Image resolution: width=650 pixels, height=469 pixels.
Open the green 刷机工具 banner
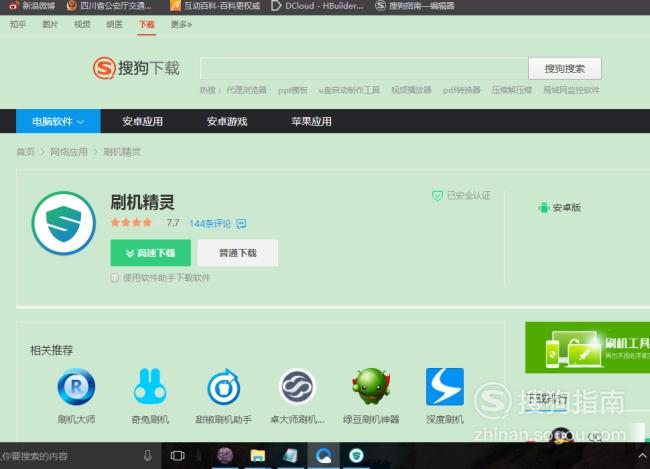pos(587,347)
